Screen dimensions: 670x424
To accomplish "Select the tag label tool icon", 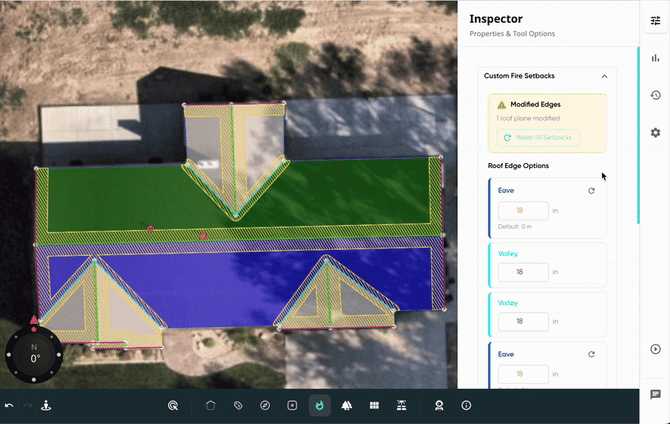I will (x=238, y=405).
